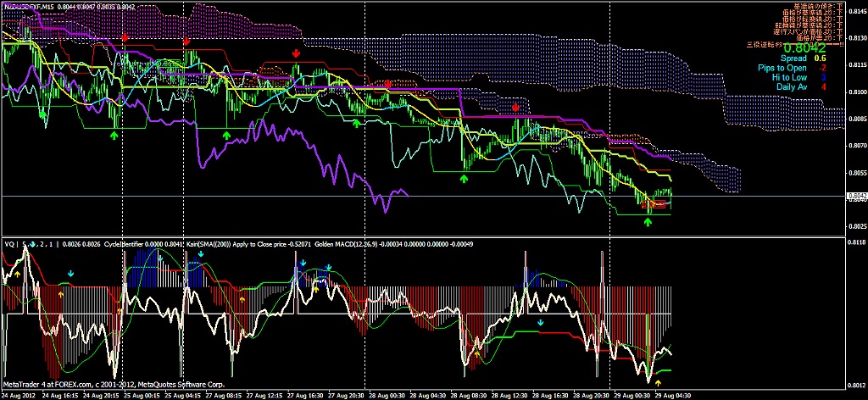Click the rightmost red sell arrow on price chart
The height and width of the screenshot is (400, 868).
click(515, 108)
